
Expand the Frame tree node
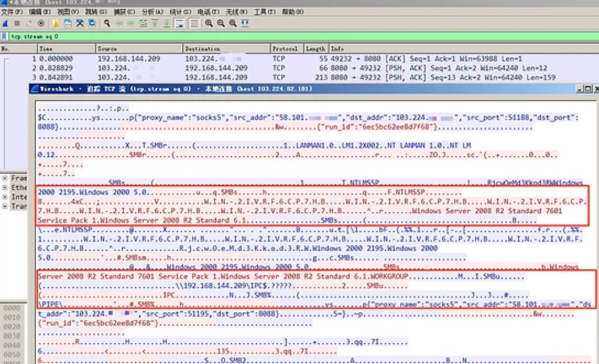click(5, 178)
